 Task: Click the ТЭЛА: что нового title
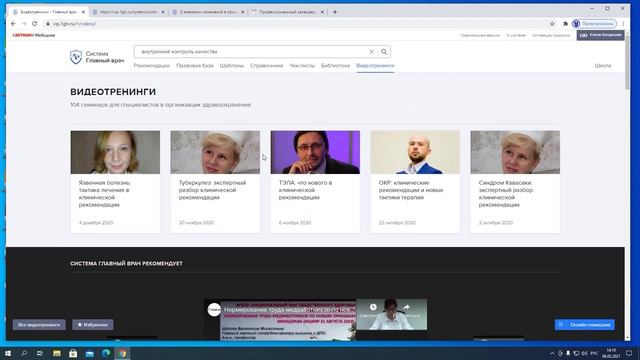point(305,190)
